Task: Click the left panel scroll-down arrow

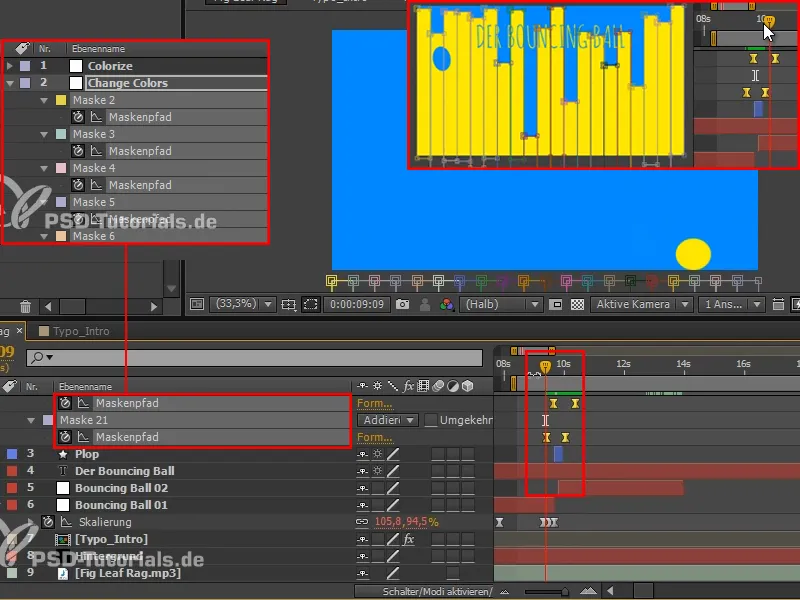Action: (x=171, y=289)
